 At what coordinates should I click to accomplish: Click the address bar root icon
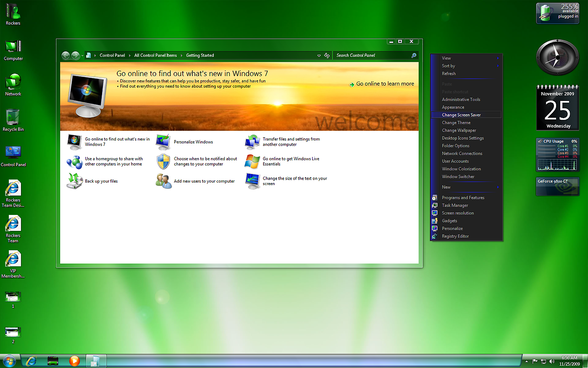coord(88,56)
